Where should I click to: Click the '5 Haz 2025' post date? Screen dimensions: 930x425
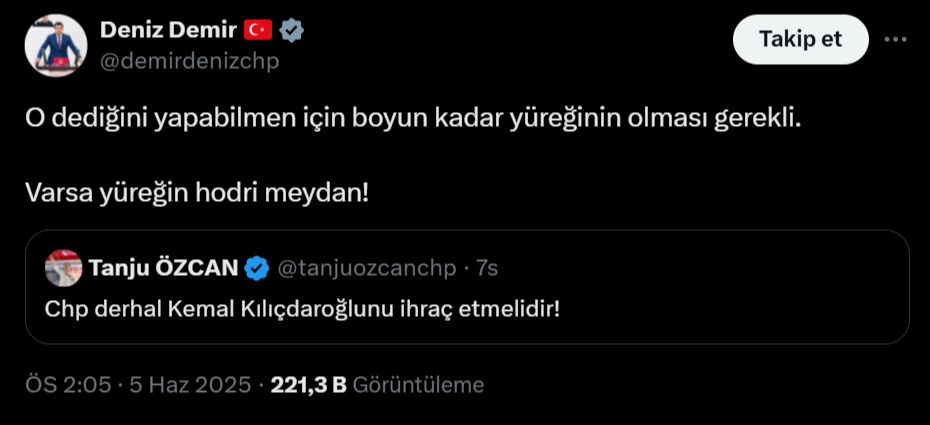coord(190,385)
